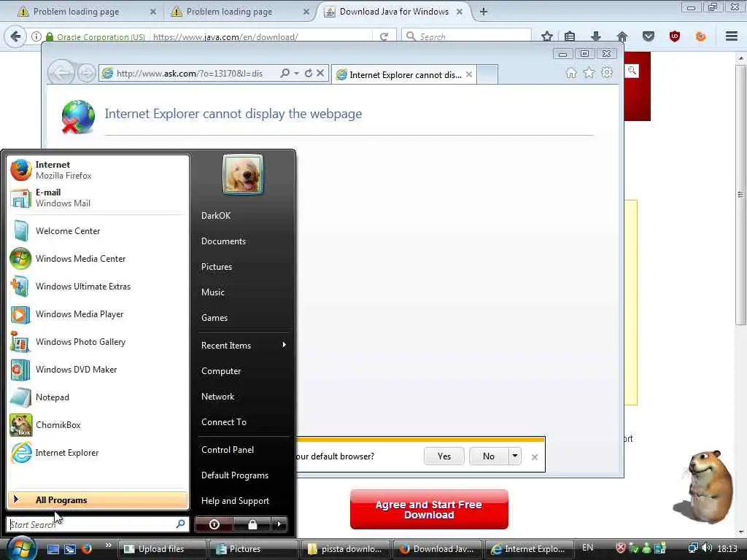The width and height of the screenshot is (747, 560).
Task: Click the golden retriever user picture
Action: pos(243,174)
